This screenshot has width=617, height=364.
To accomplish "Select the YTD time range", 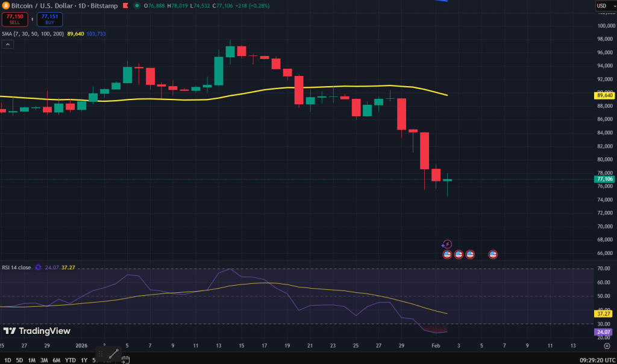I will click(70, 360).
